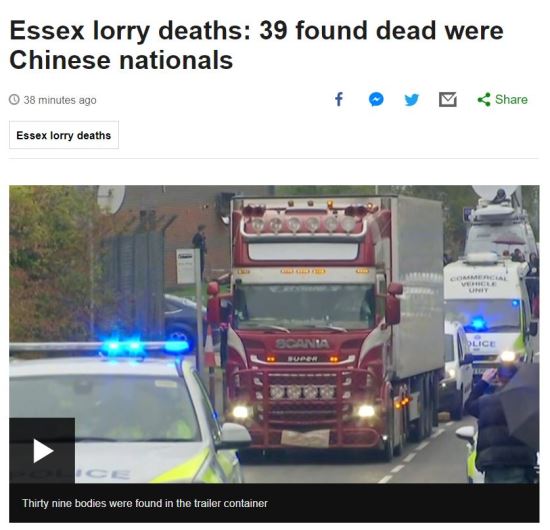The width and height of the screenshot is (550, 530).
Task: Send article via Messenger icon
Action: coord(376,100)
